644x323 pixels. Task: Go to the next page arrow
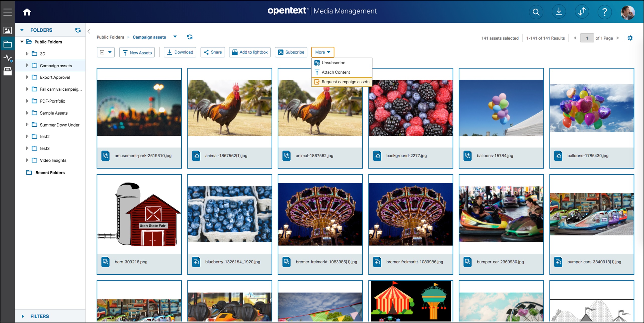(617, 38)
